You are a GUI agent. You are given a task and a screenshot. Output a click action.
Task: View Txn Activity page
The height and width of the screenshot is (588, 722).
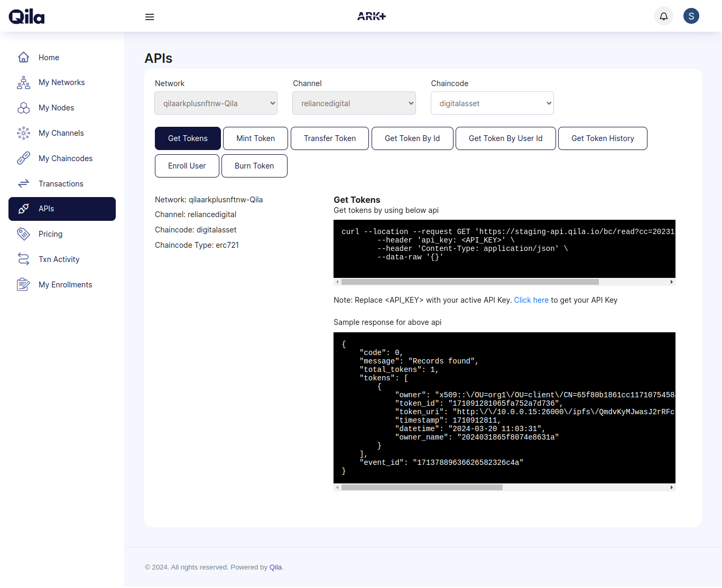click(62, 259)
